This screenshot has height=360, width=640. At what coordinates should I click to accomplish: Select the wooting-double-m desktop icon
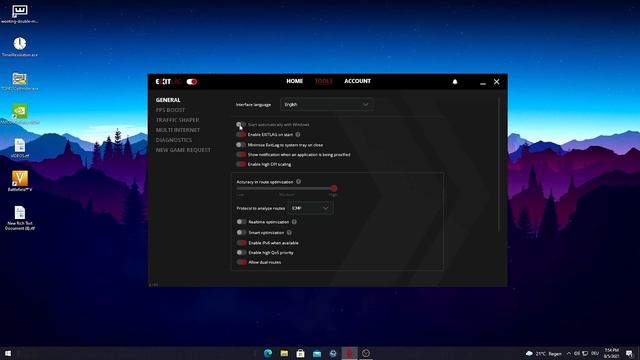20,13
